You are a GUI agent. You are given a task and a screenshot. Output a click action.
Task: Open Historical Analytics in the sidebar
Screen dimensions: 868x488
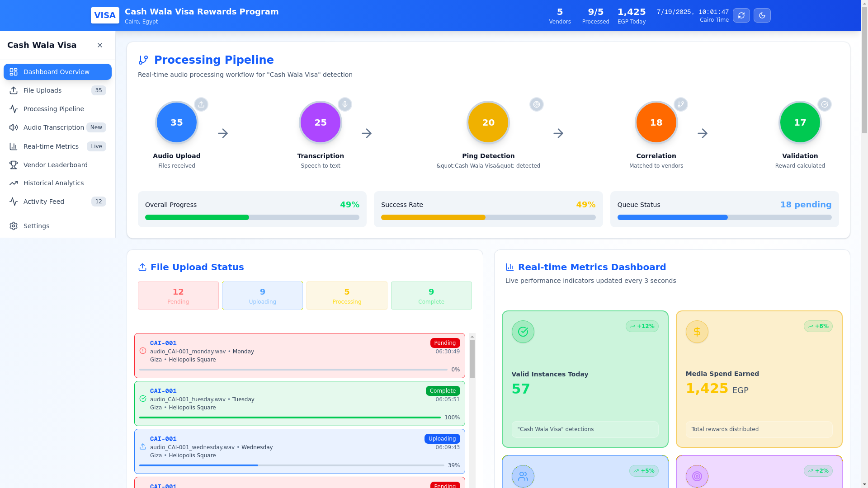[57, 183]
